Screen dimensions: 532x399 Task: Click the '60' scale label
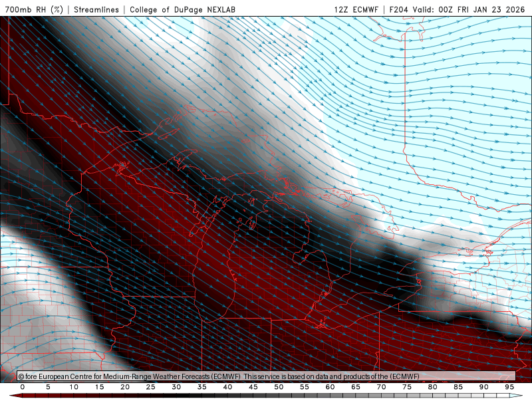point(330,387)
